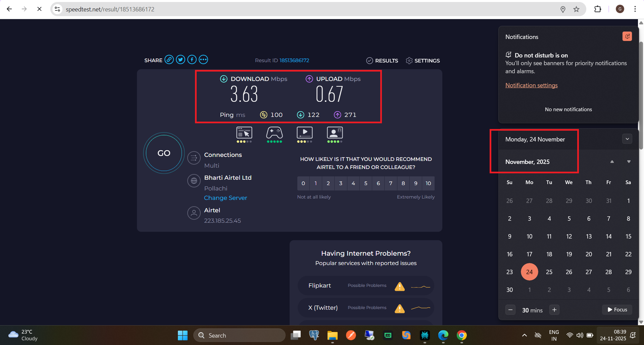Collapse the calendar with chevron

pyautogui.click(x=627, y=139)
